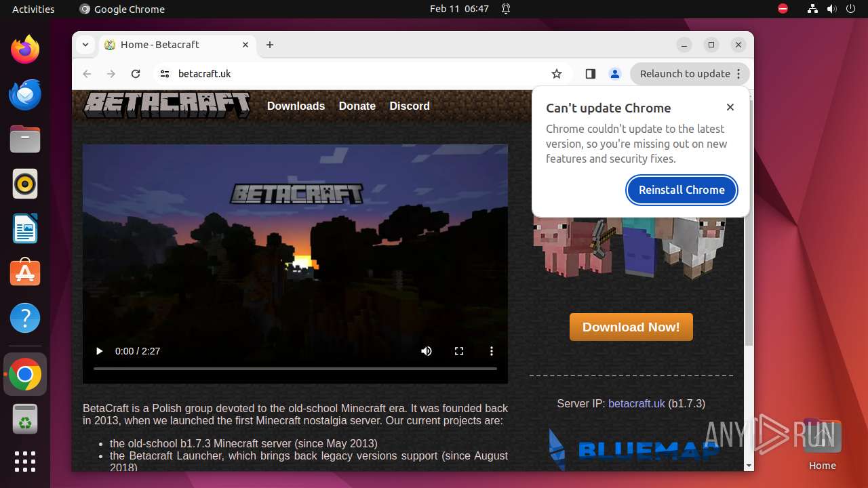Open power menu icon in top bar
The image size is (868, 488).
(x=850, y=9)
